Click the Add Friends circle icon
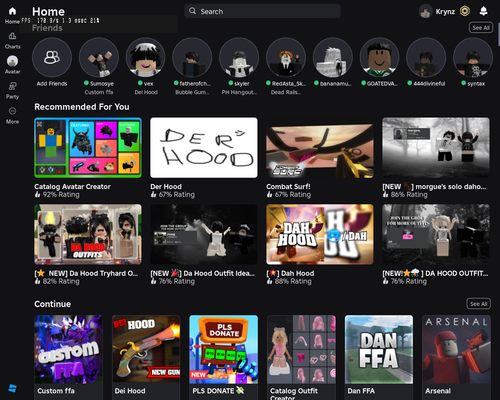The height and width of the screenshot is (400, 500). coord(52,57)
